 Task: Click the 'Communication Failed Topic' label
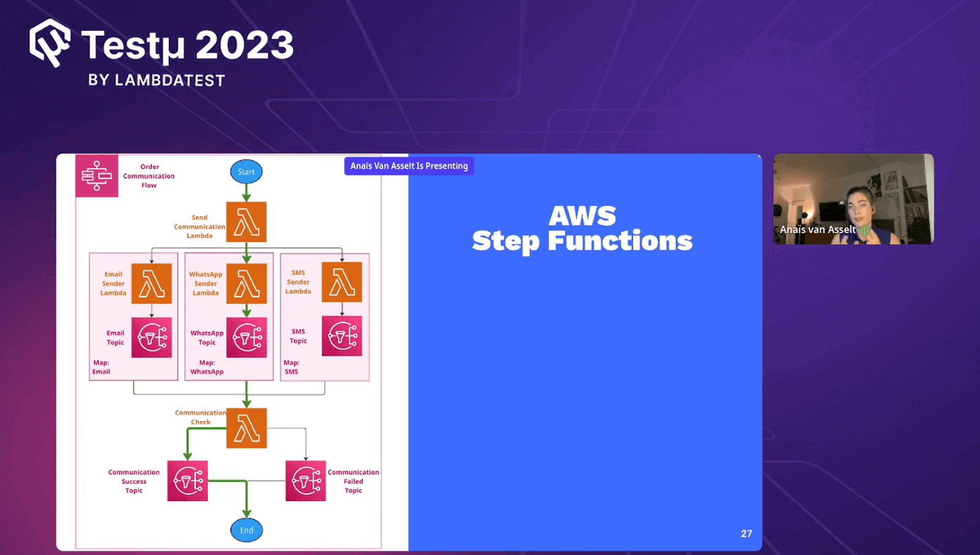point(353,481)
